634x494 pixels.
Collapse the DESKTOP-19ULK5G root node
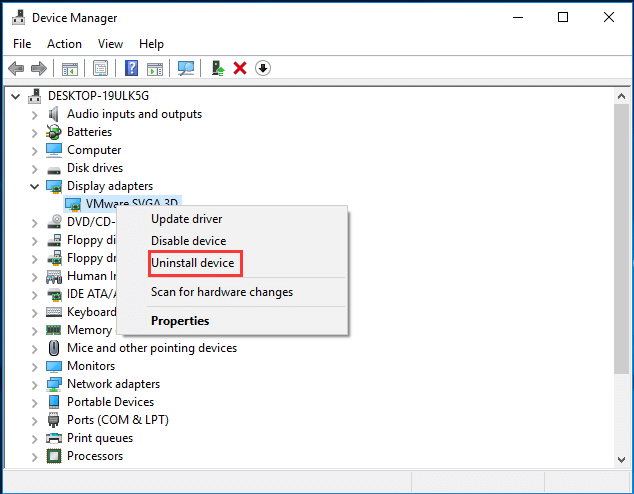[16, 96]
